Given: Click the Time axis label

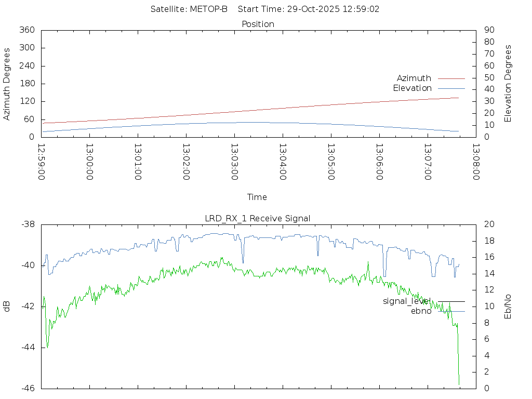Looking at the screenshot, I should point(257,197).
